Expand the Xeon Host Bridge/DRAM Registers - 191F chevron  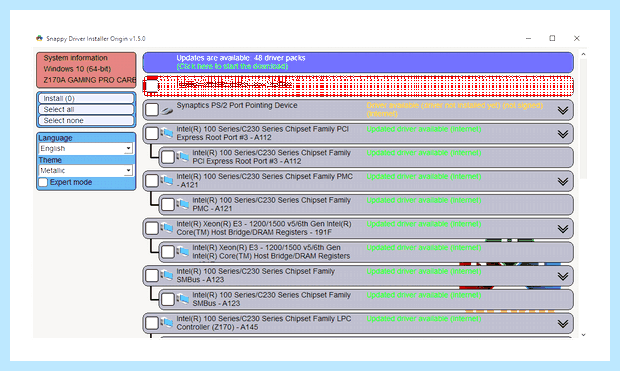[x=563, y=229]
